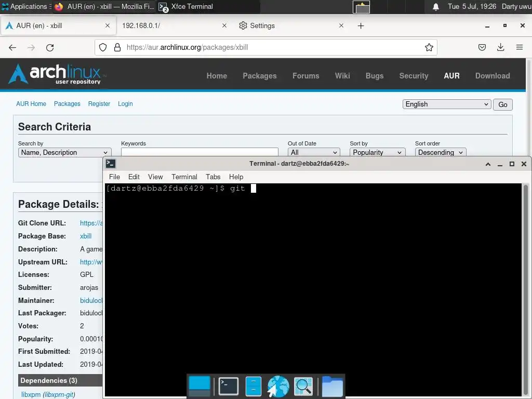Screen dimensions: 532x399
Task: Open the Darty uwu user menu
Action: (516, 6)
